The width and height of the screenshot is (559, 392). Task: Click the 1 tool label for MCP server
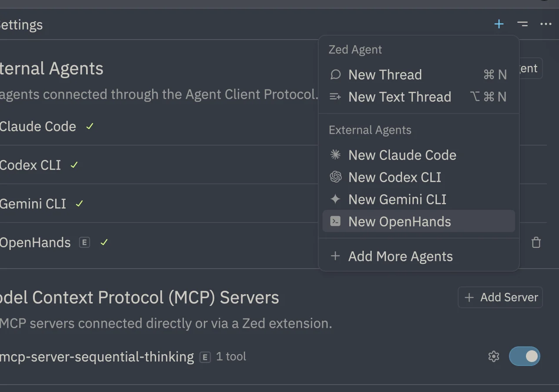(231, 357)
